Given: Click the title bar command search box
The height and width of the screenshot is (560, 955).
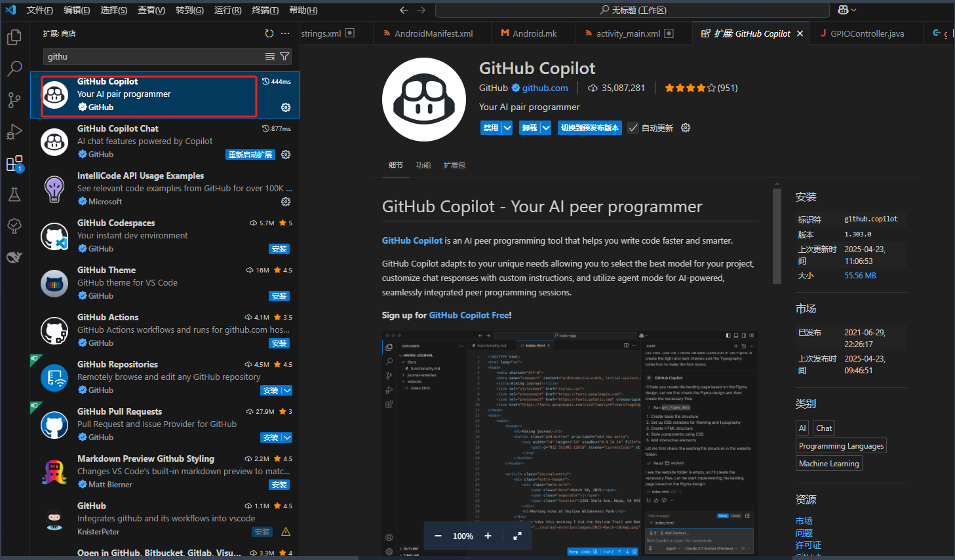Looking at the screenshot, I should (634, 10).
